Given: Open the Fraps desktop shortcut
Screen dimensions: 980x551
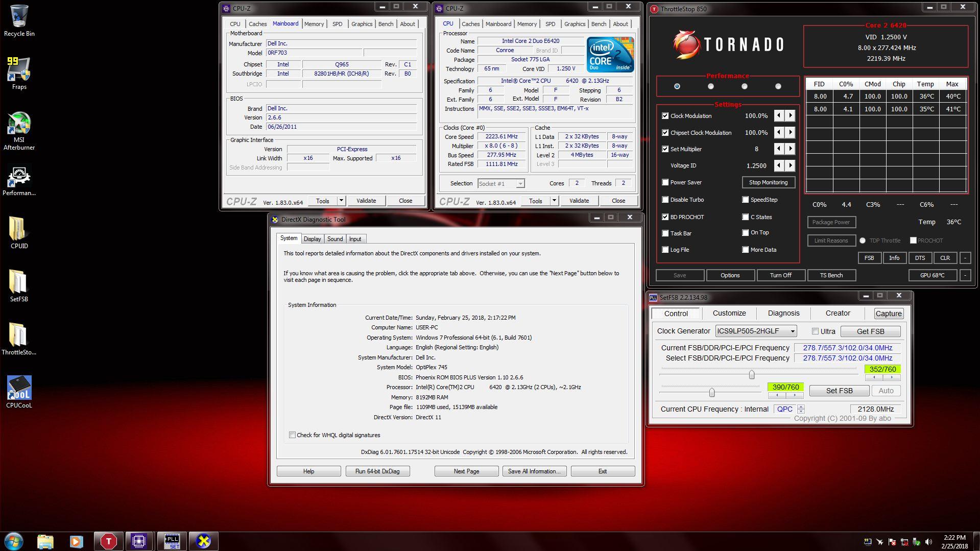Looking at the screenshot, I should coord(19,74).
